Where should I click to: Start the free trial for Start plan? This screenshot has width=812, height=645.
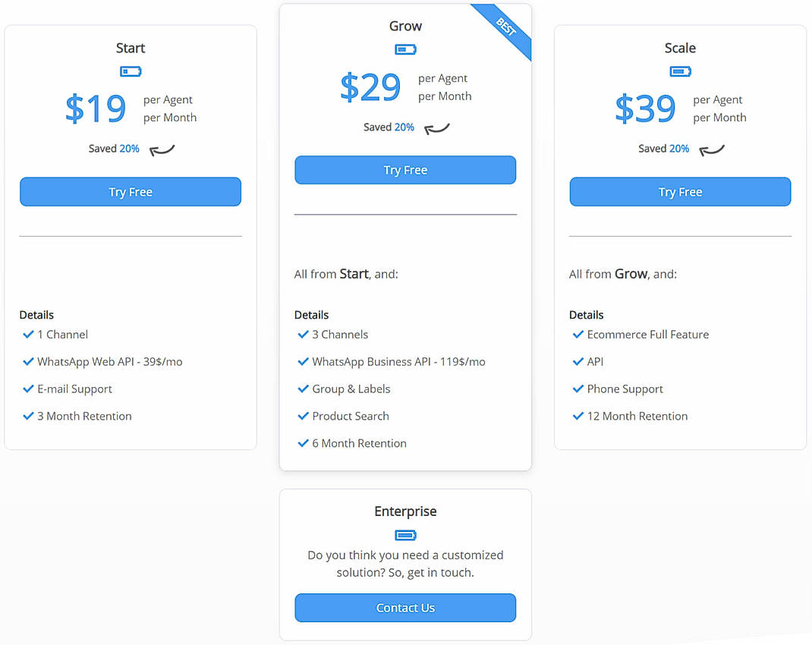click(x=131, y=192)
